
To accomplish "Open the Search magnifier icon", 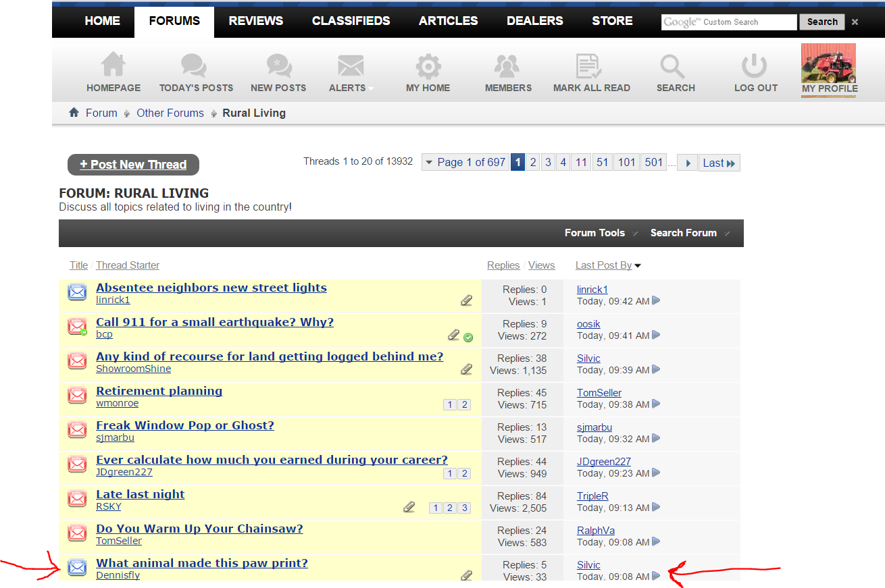I will click(x=674, y=67).
